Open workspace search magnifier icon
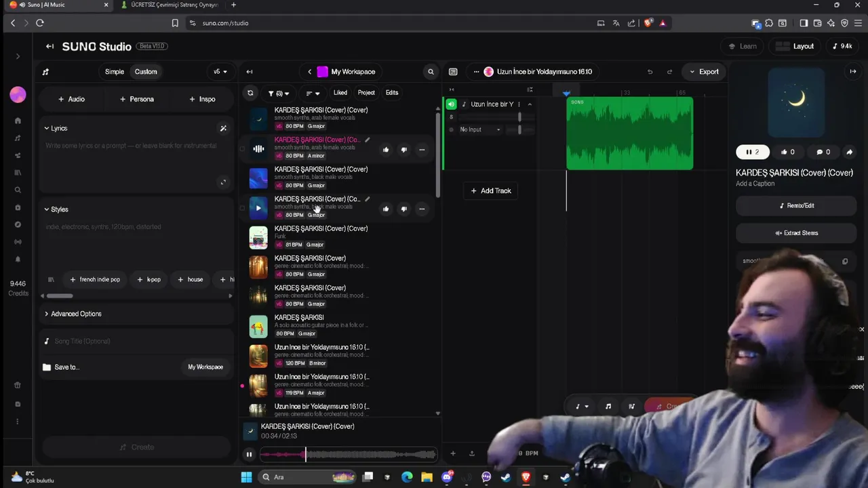 coord(431,71)
